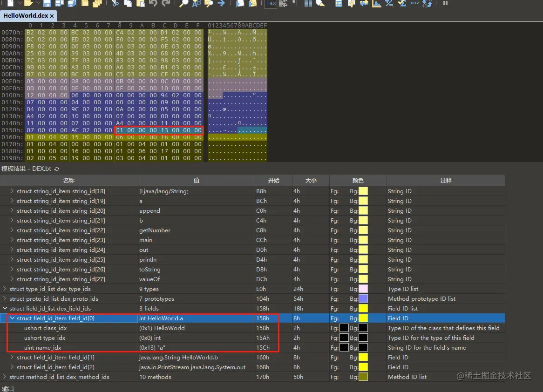Expand the field_id_item field_id[2] node

[x=12, y=367]
